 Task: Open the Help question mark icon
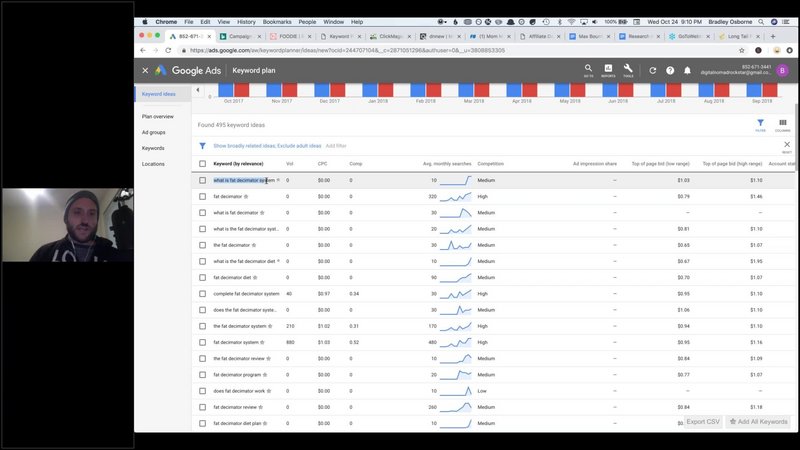670,70
